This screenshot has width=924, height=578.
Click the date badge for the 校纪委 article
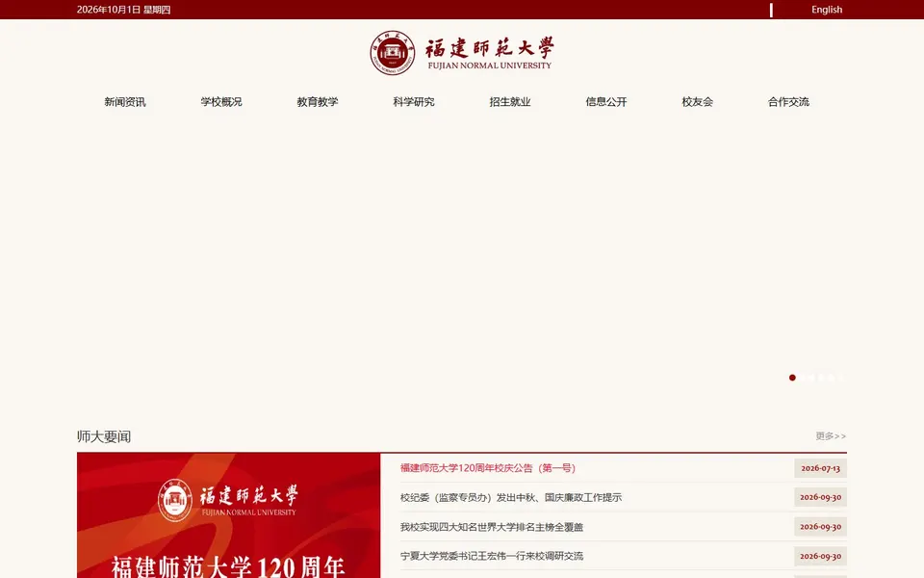tap(820, 497)
